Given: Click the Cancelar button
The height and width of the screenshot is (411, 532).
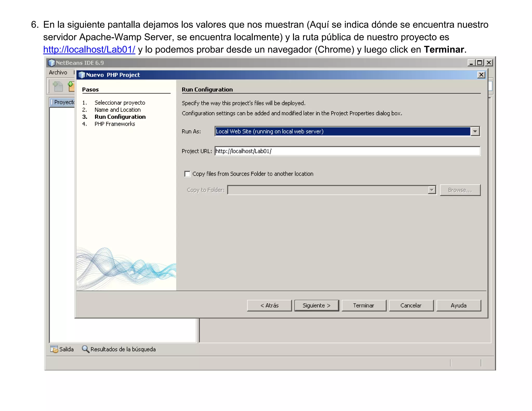Looking at the screenshot, I should coord(411,306).
